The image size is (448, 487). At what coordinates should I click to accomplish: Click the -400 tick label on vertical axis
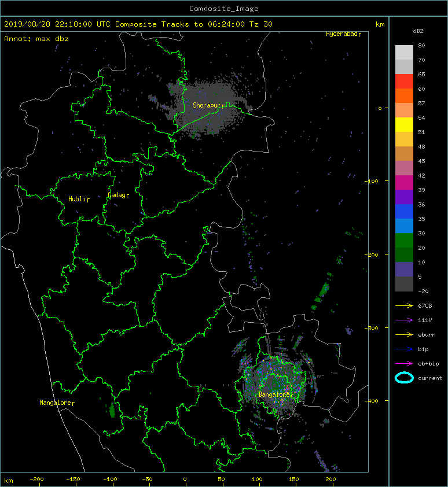(x=372, y=401)
